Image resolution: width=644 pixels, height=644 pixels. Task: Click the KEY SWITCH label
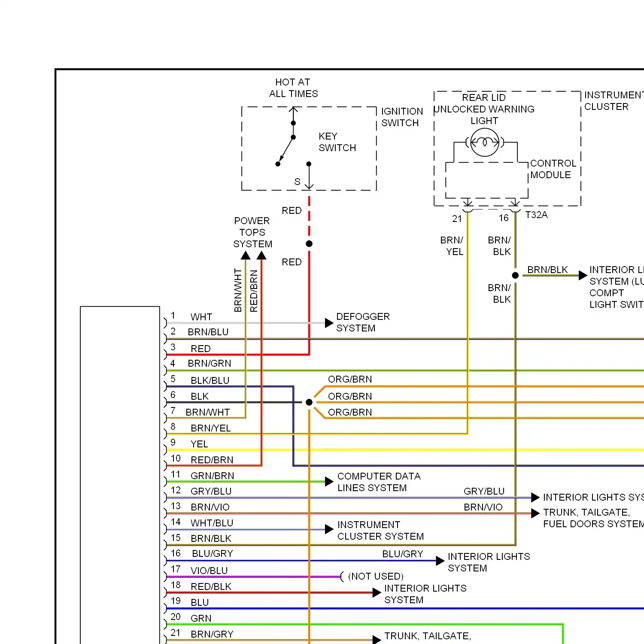pyautogui.click(x=337, y=142)
